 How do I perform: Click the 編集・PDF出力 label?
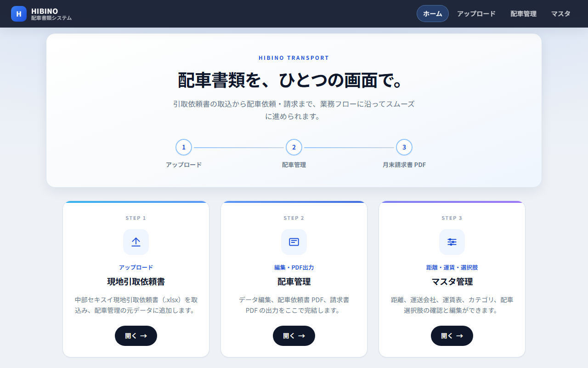294,267
